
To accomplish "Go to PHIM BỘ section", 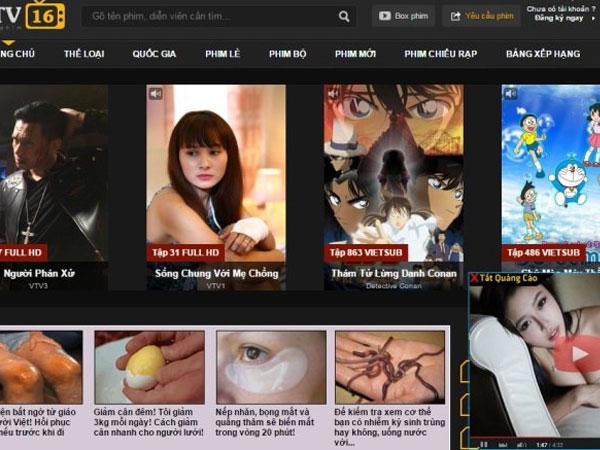I will coord(287,54).
